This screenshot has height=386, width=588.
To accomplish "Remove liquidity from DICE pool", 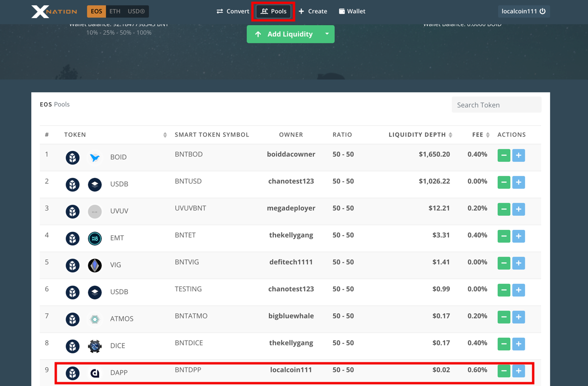I will point(504,344).
